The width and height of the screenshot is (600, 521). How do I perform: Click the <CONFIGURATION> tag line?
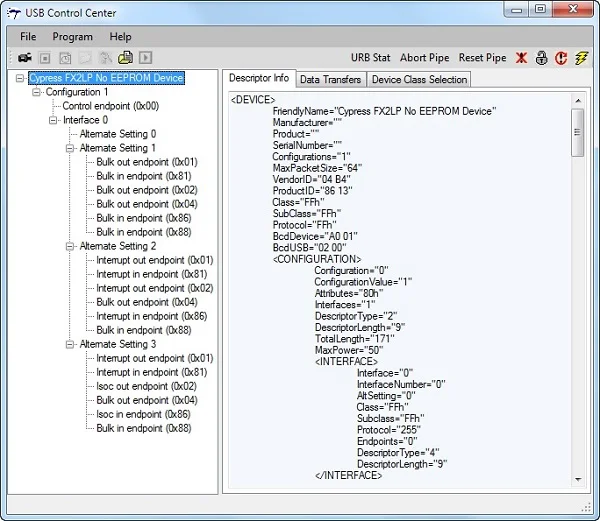coord(317,259)
